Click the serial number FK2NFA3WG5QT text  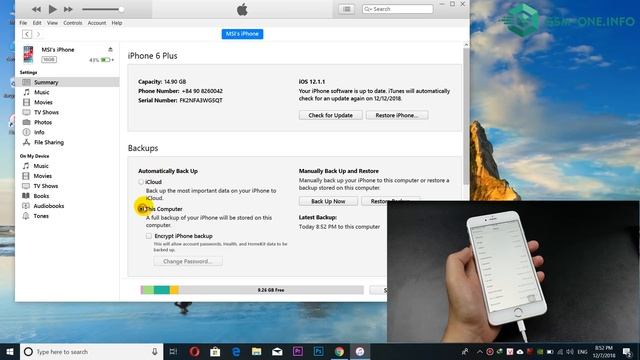pos(201,100)
